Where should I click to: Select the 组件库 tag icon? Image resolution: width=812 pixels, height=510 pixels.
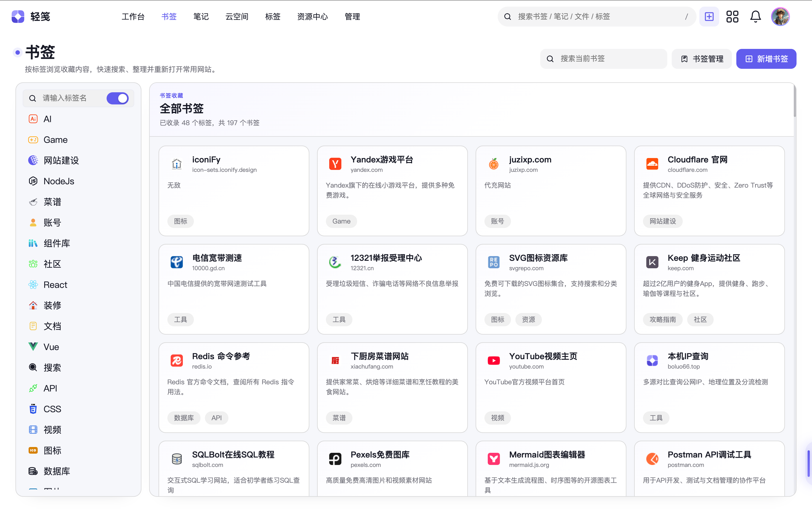point(33,243)
